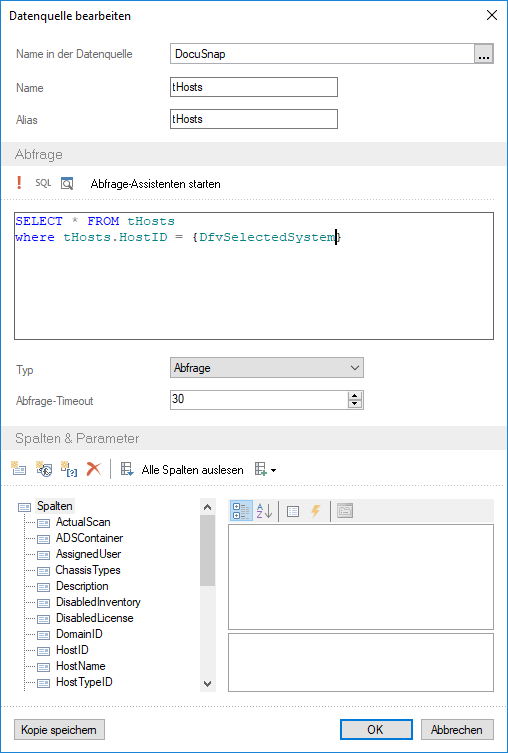Select the Spalten root tree node

coord(55,506)
